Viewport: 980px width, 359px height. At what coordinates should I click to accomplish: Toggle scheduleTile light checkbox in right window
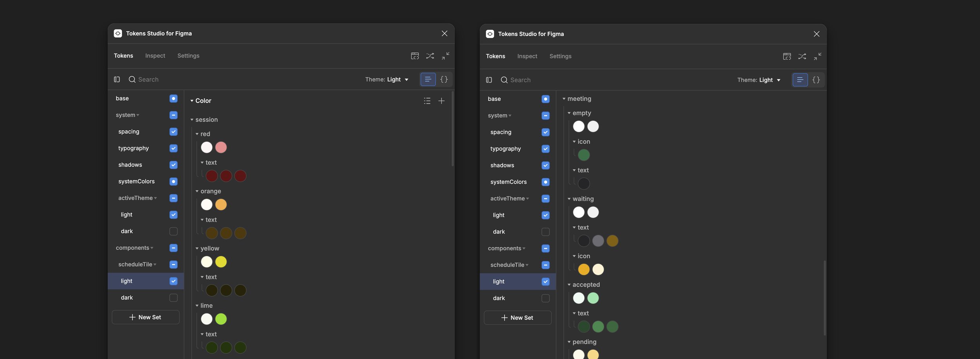coord(545,282)
